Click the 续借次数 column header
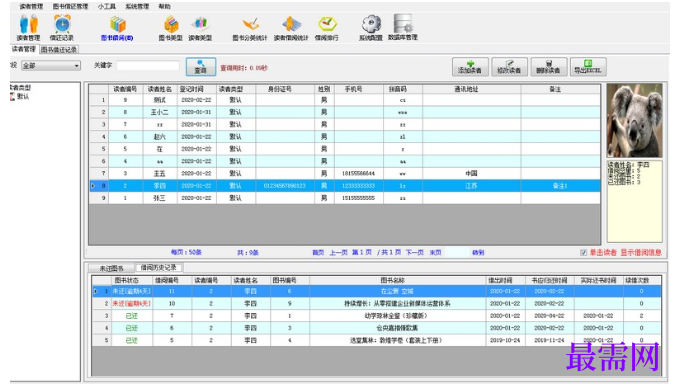 pyautogui.click(x=642, y=281)
